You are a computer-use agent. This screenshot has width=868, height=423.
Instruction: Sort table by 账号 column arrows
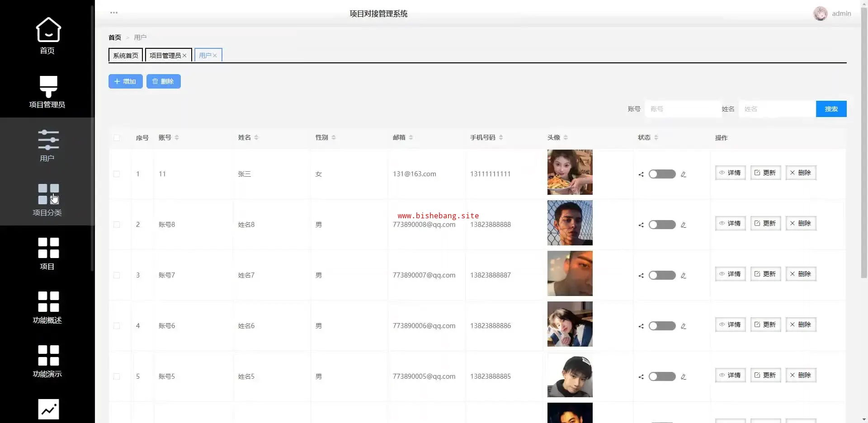[x=177, y=138]
